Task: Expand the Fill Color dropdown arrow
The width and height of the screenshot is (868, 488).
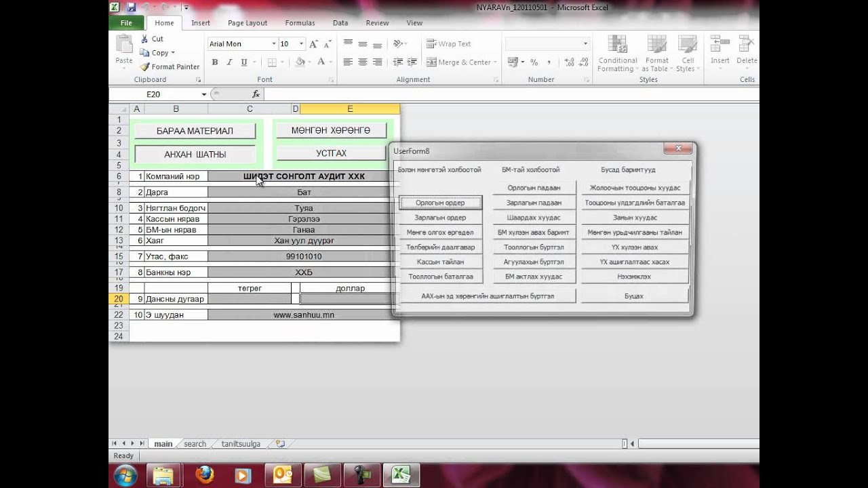Action: pyautogui.click(x=309, y=62)
